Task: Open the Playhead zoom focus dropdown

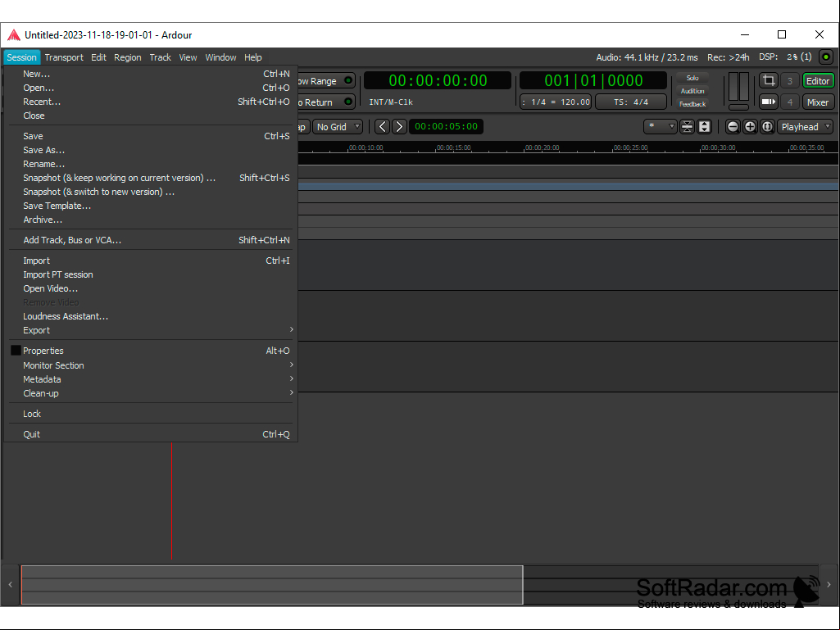Action: (x=806, y=127)
